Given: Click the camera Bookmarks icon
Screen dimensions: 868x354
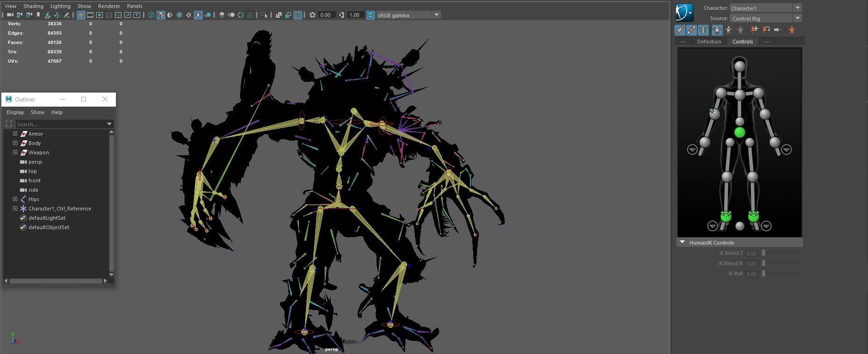Looking at the screenshot, I should pos(38,15).
